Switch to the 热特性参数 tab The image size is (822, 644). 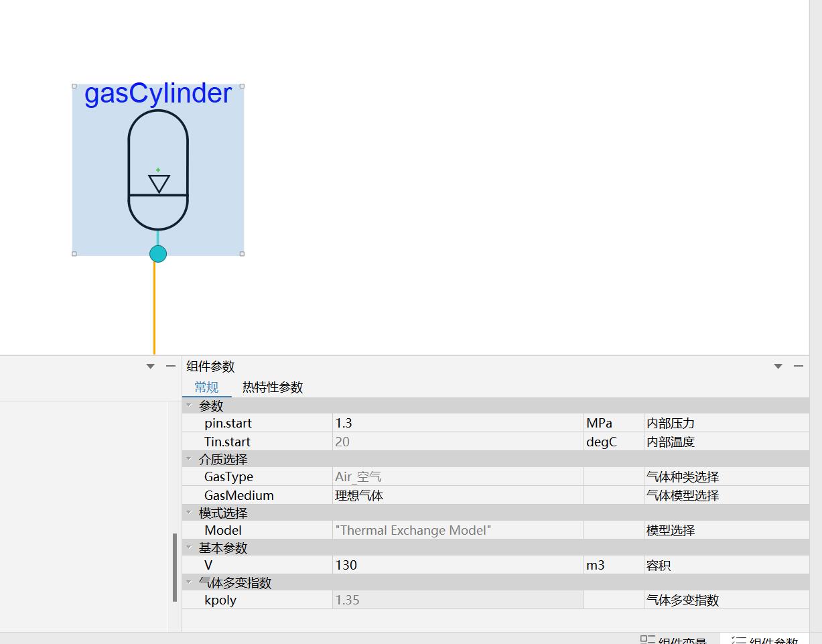(x=273, y=387)
